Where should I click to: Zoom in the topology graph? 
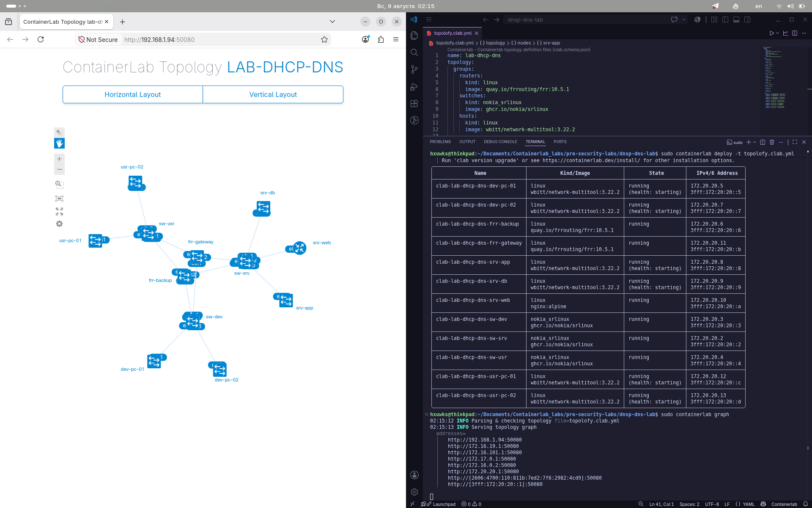tap(59, 159)
